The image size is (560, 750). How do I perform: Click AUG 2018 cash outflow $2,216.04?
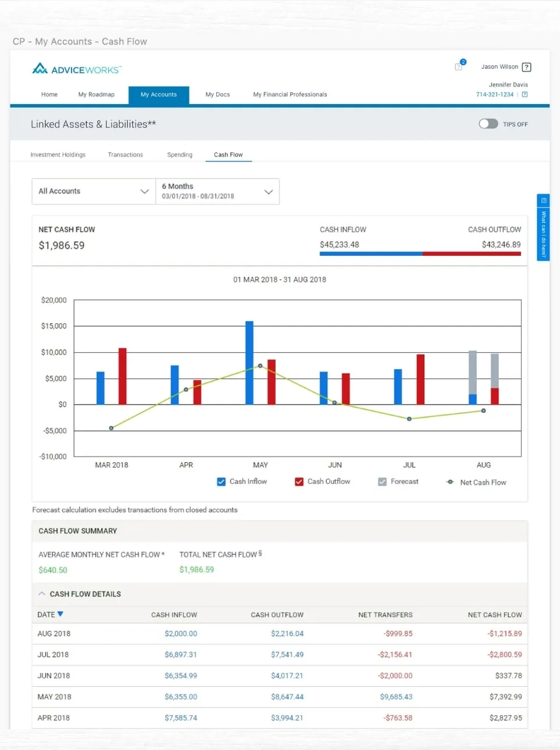click(287, 634)
